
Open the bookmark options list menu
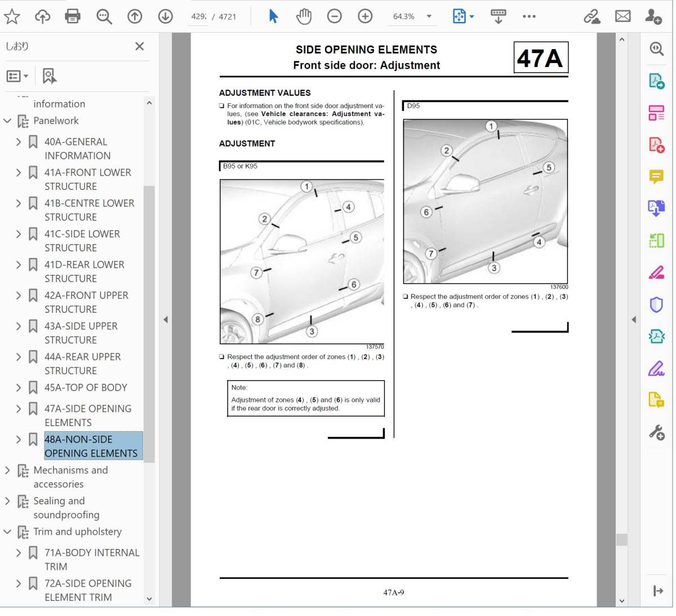[x=17, y=76]
